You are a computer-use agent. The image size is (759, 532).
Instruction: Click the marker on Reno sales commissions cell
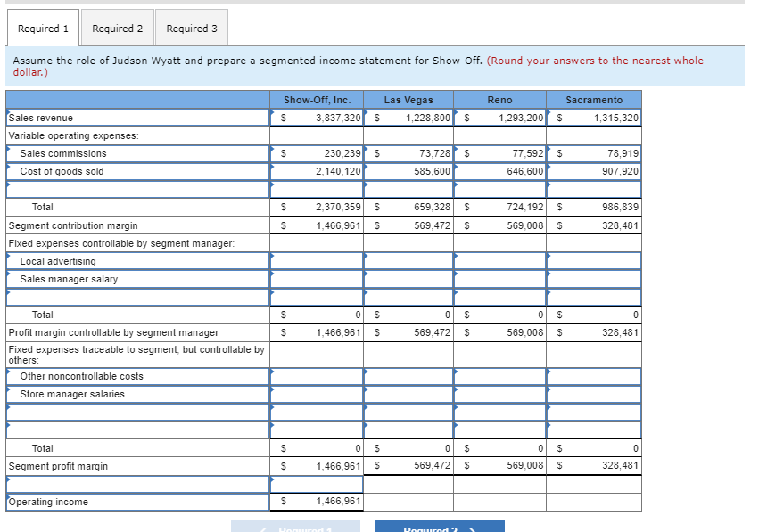[x=457, y=150]
